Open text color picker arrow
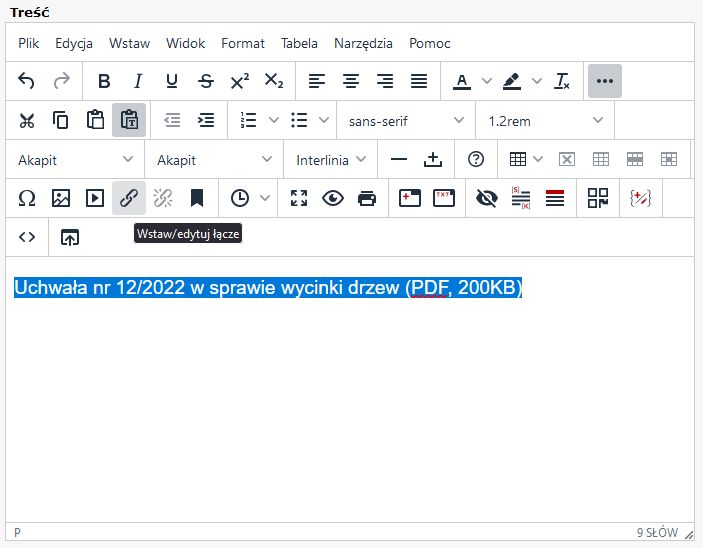This screenshot has height=548, width=703. (487, 81)
